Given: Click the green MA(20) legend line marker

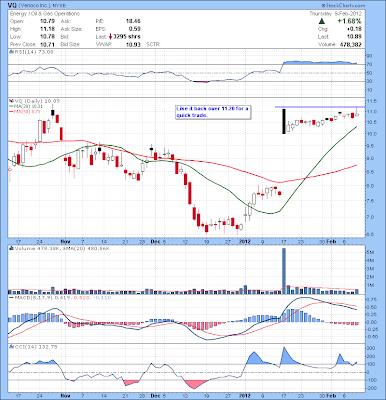Looking at the screenshot, I should click(10, 106).
